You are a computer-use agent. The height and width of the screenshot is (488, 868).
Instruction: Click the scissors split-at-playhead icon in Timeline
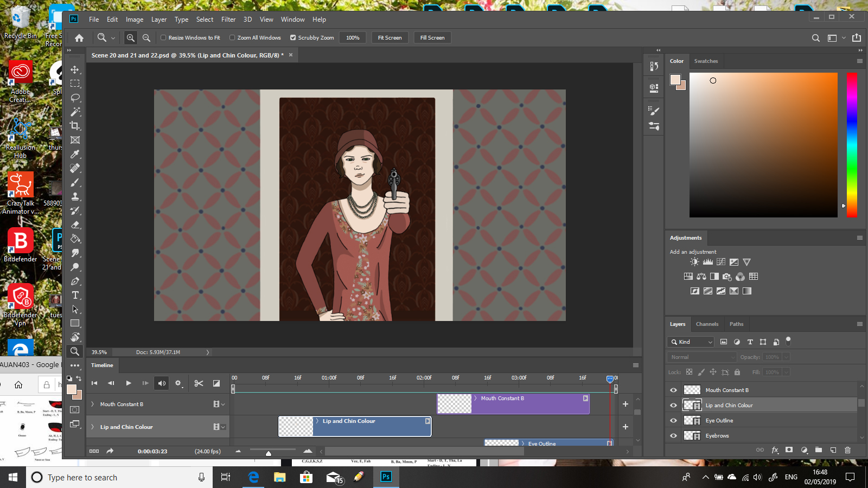pos(198,383)
